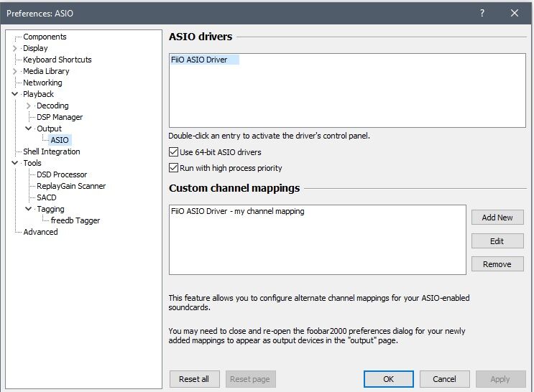Click the Remove mapping button

point(497,264)
